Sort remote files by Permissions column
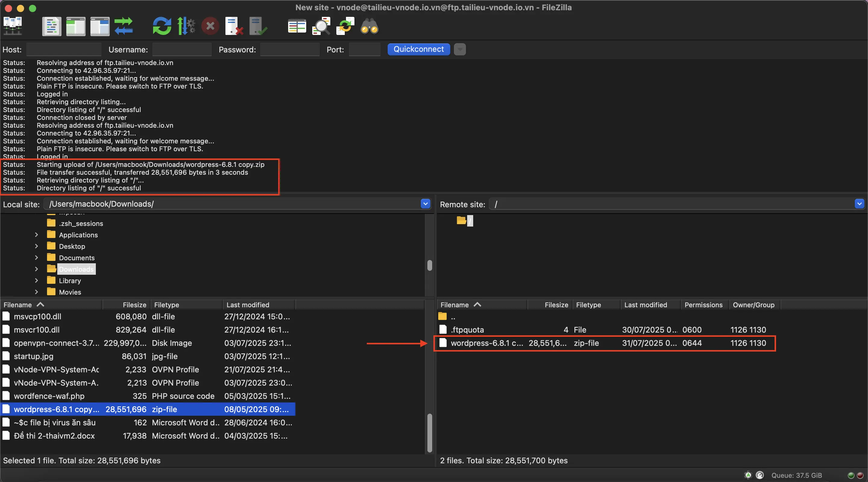This screenshot has height=482, width=868. 705,305
